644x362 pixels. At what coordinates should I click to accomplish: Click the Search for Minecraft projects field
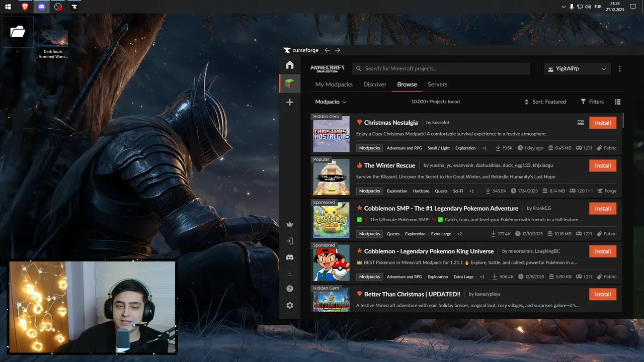coord(441,69)
